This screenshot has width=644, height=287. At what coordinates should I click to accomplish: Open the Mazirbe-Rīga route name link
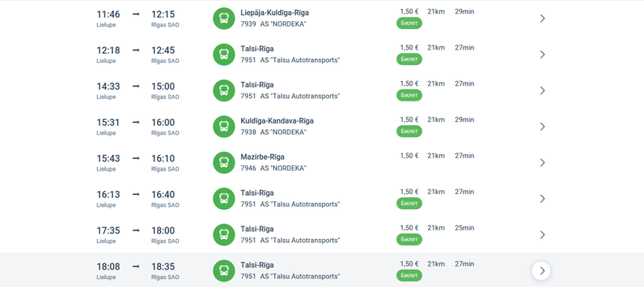pyautogui.click(x=262, y=157)
